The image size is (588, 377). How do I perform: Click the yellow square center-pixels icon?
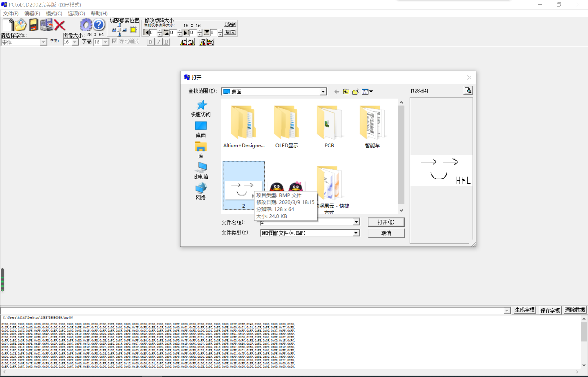(x=133, y=30)
